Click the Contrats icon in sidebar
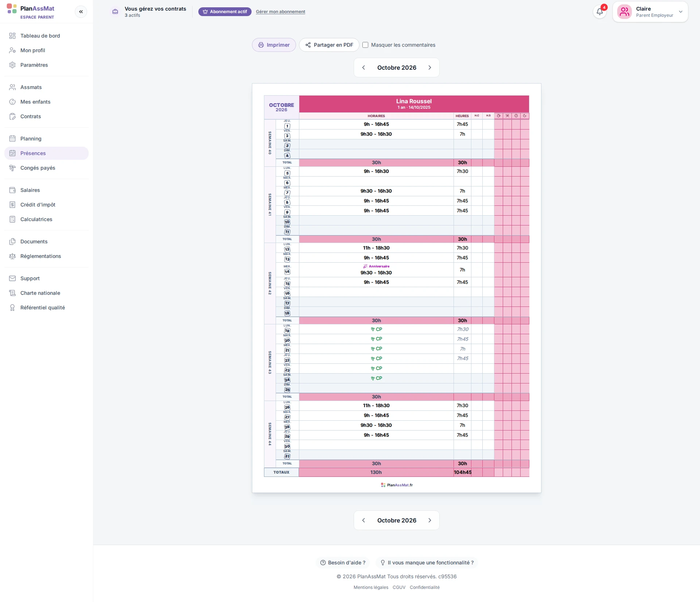 (x=12, y=116)
